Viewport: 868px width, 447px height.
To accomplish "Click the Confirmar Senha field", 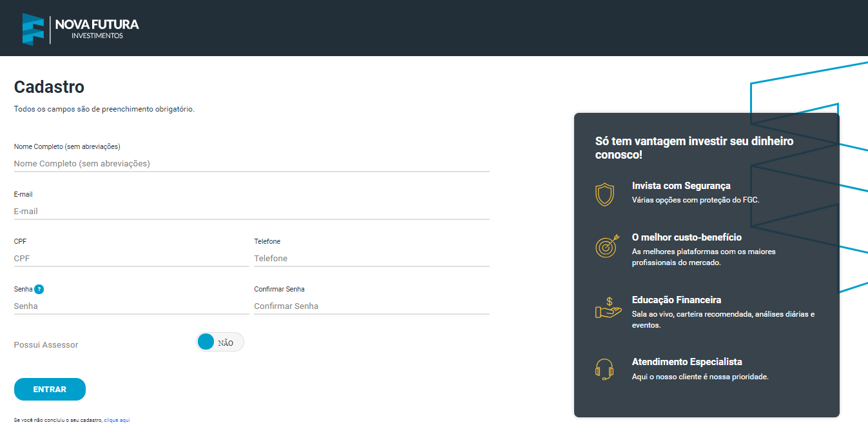I will point(371,306).
